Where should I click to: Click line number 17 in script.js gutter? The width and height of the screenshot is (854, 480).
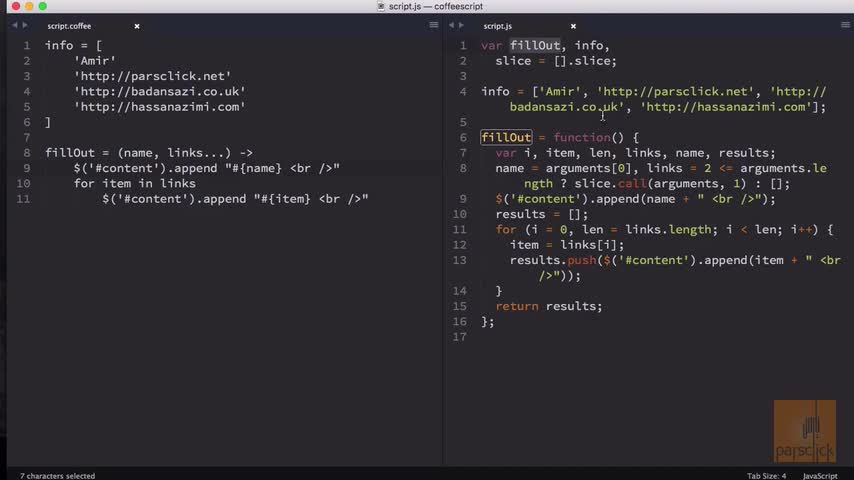(460, 337)
